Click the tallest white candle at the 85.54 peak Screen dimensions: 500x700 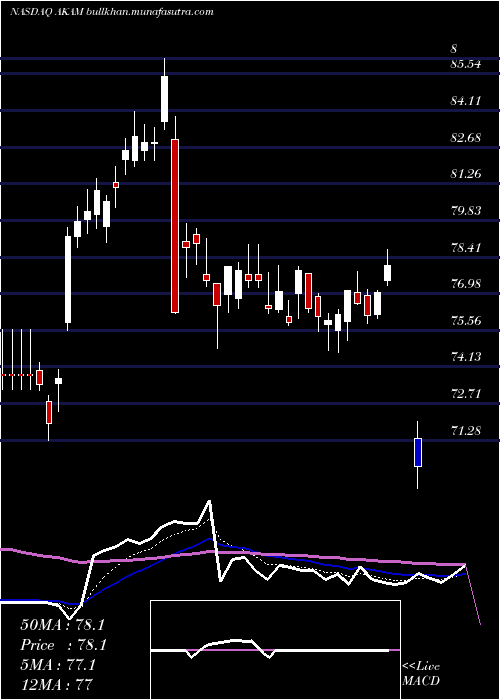pyautogui.click(x=164, y=99)
